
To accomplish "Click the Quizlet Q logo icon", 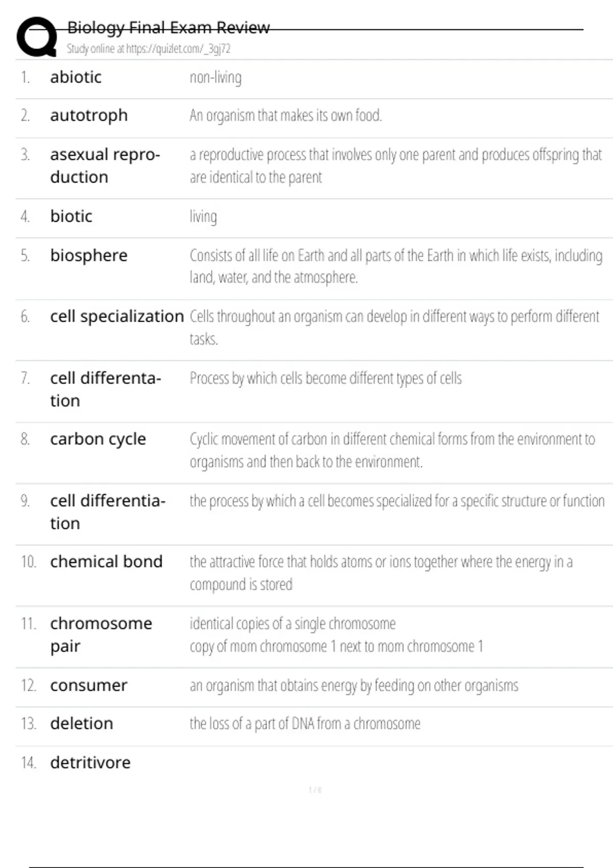I will (x=37, y=37).
